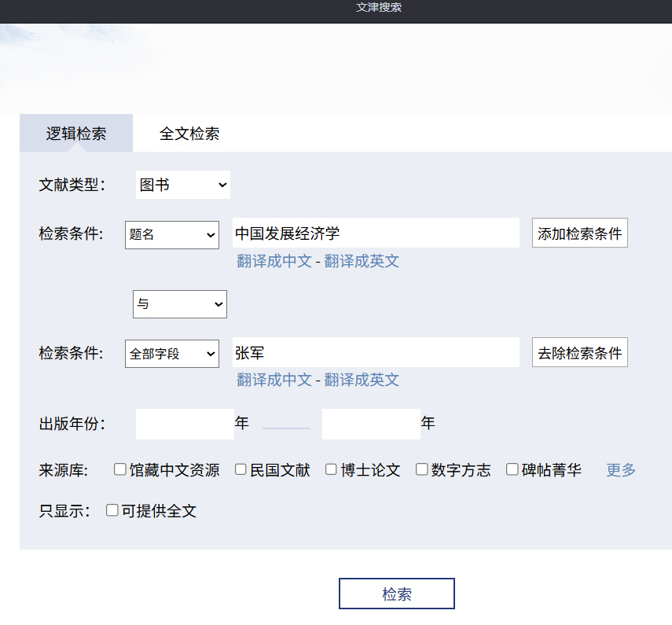Click the end publication year field

(x=371, y=424)
